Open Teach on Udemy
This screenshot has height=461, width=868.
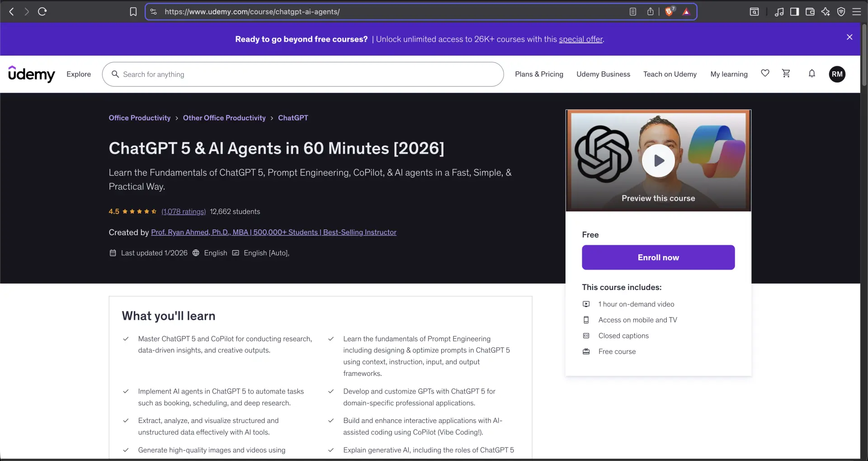[670, 74]
